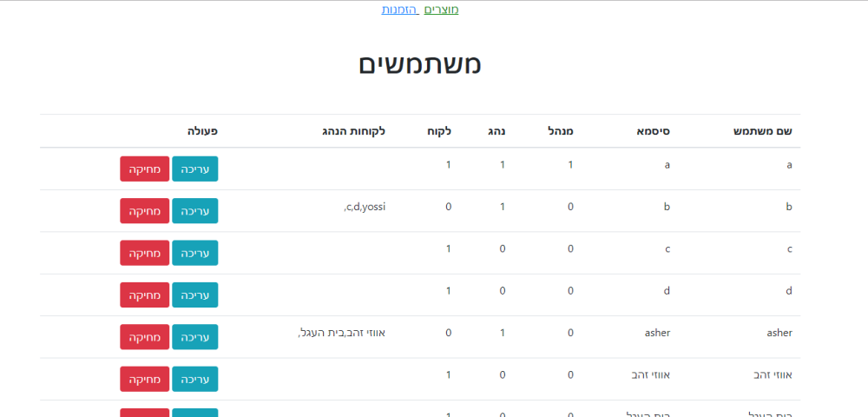
Task: Edit the אווזי זהב user
Action: coord(195,379)
